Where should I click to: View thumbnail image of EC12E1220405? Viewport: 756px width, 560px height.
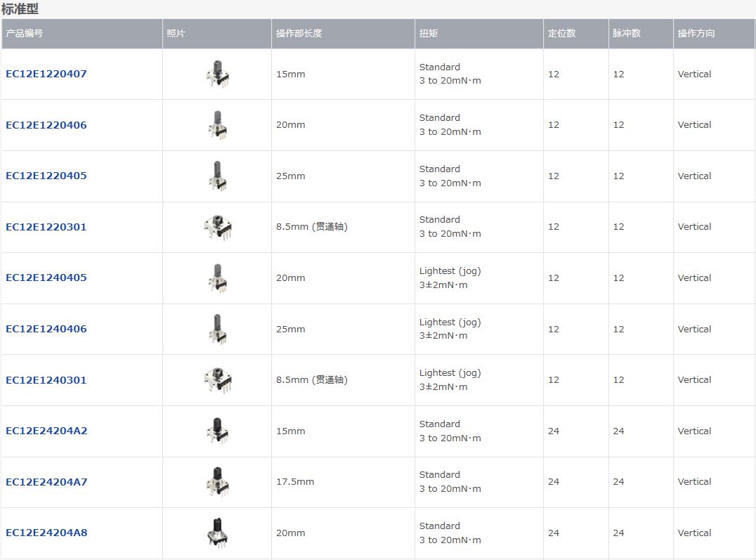[x=218, y=176]
